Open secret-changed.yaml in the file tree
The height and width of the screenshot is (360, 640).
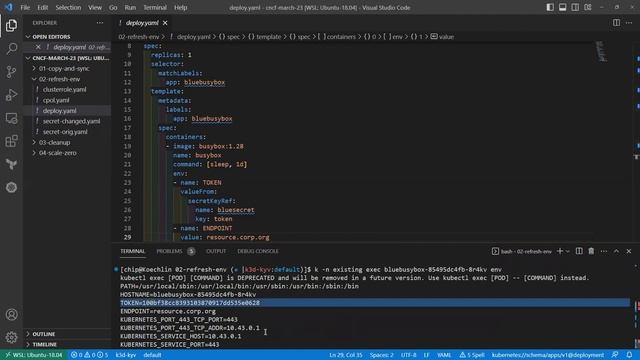pyautogui.click(x=71, y=121)
